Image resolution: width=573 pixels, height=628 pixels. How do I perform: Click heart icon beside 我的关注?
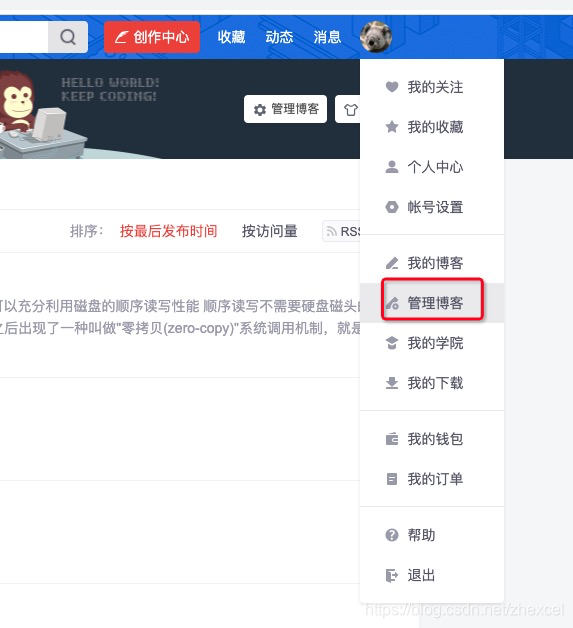[x=392, y=87]
